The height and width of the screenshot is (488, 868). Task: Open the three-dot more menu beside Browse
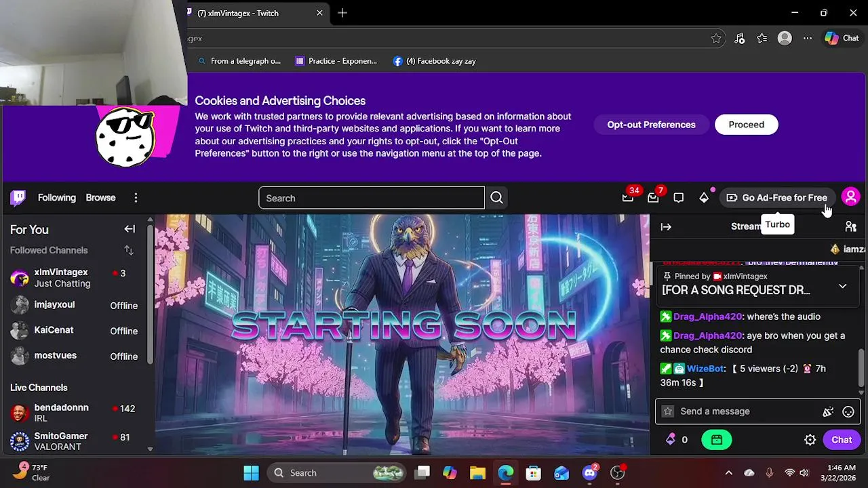136,198
